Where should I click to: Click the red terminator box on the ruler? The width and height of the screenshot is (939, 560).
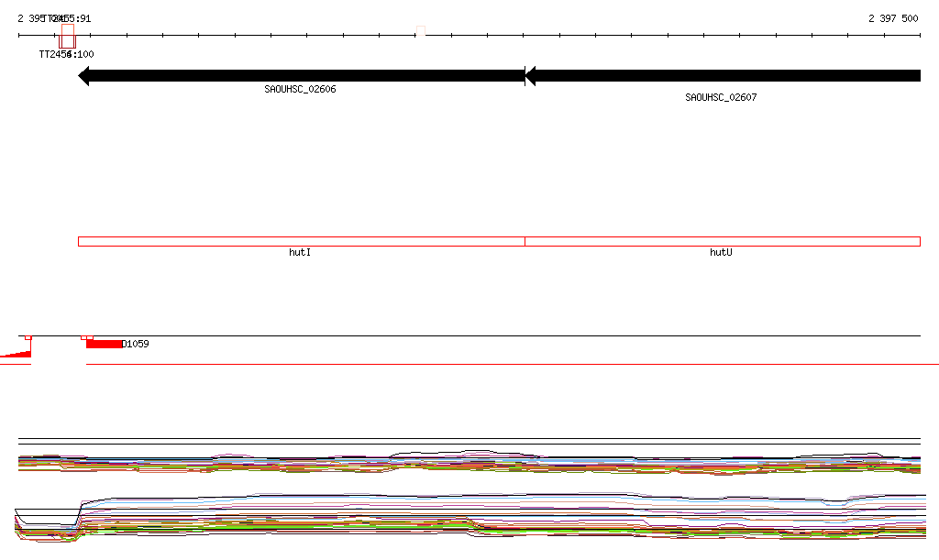click(x=67, y=37)
